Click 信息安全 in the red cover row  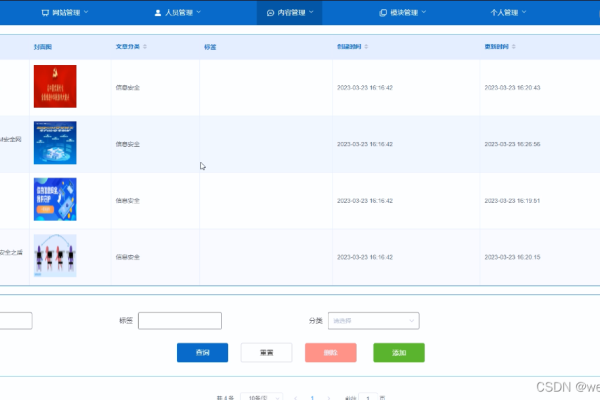[128, 88]
